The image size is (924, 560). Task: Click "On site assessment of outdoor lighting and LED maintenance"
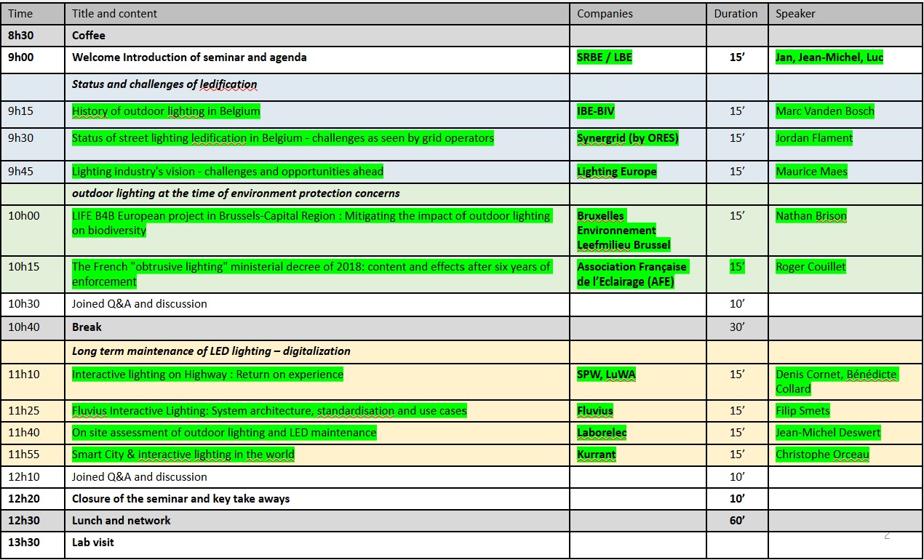(224, 433)
